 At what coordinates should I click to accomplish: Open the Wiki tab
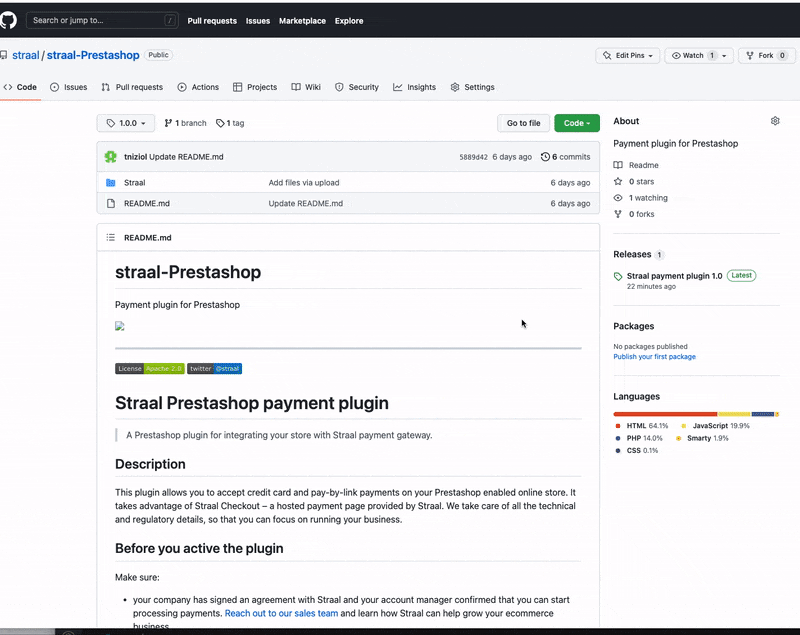(x=306, y=87)
